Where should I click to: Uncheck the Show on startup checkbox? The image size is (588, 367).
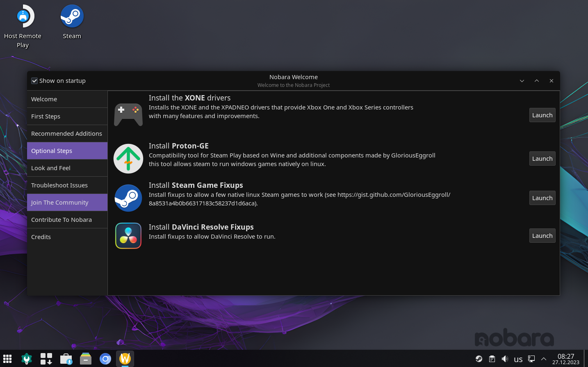coord(34,81)
